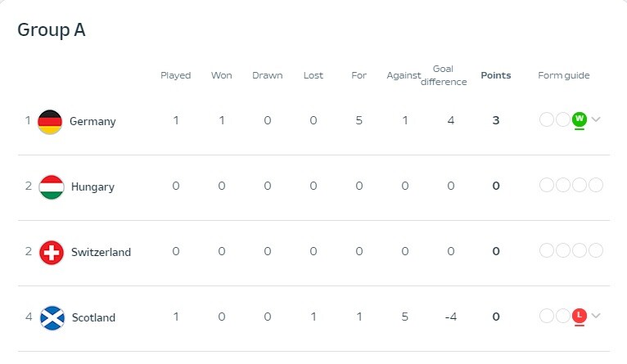Image resolution: width=627 pixels, height=364 pixels.
Task: Click the Scotland flag icon
Action: click(x=52, y=318)
